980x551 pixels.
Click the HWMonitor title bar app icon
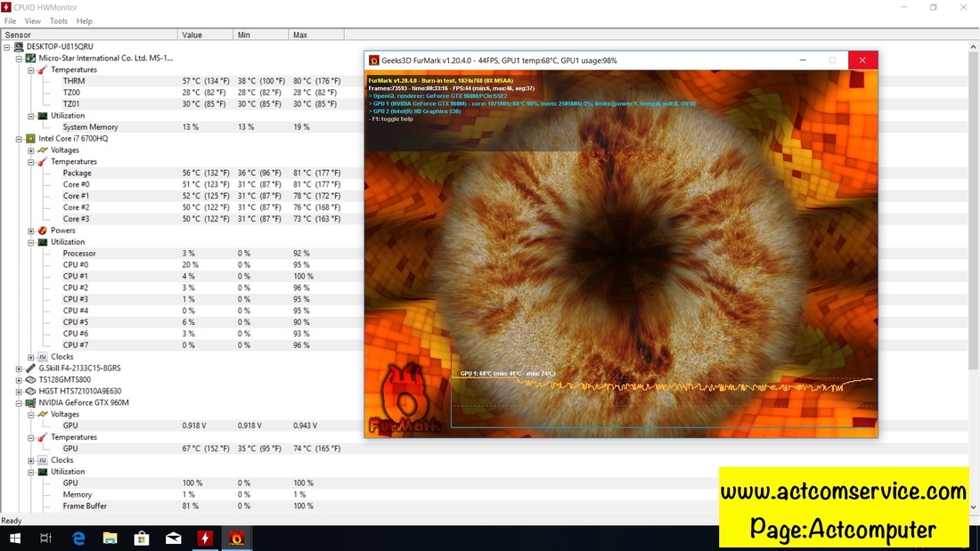[x=6, y=7]
